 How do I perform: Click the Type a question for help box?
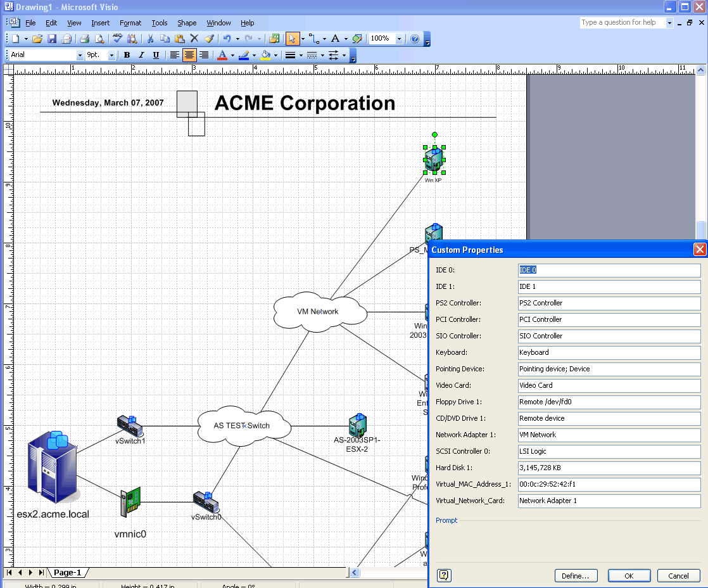click(x=623, y=23)
